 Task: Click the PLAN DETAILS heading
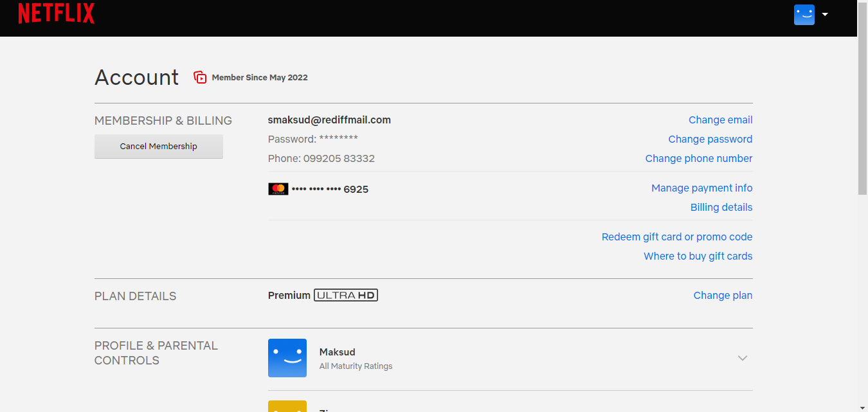pos(135,296)
